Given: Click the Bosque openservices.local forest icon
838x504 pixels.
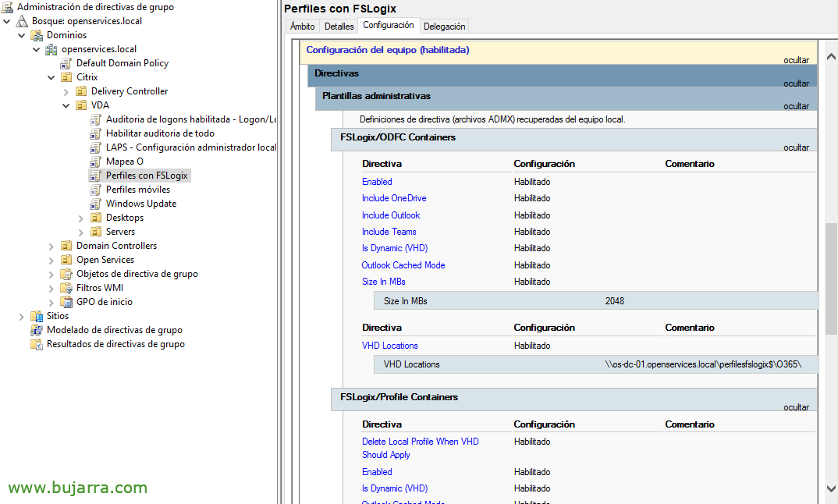Looking at the screenshot, I should (x=22, y=21).
